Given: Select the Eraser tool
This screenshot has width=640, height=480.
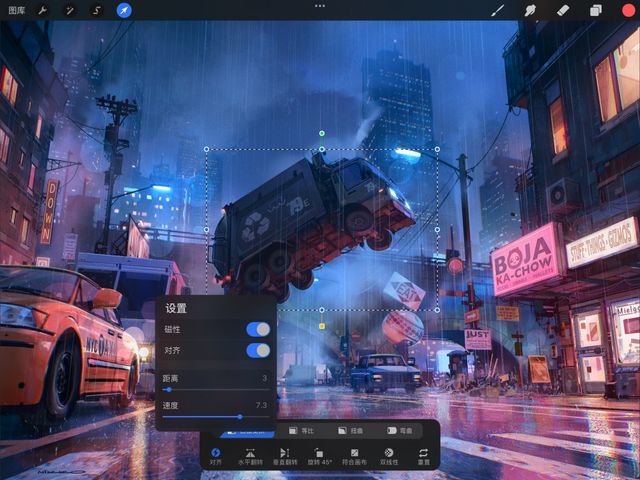Looking at the screenshot, I should tap(562, 10).
